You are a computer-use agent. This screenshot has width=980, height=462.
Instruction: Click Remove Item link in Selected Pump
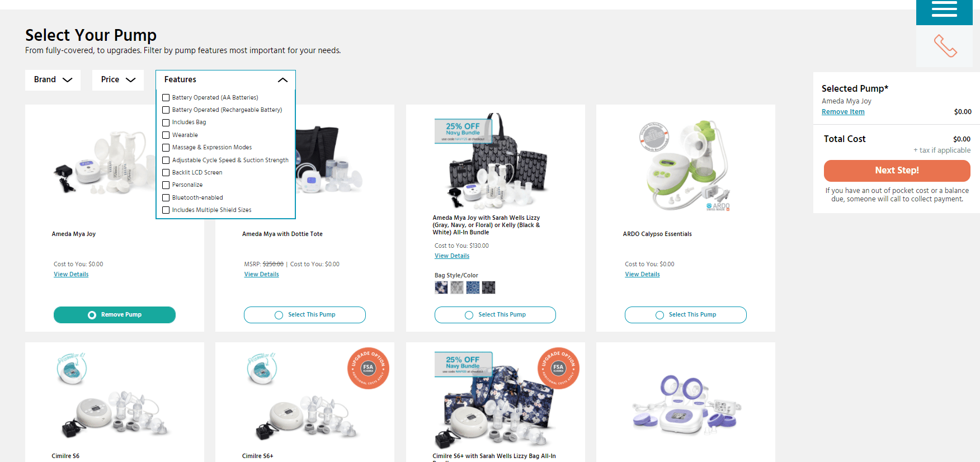pyautogui.click(x=843, y=112)
